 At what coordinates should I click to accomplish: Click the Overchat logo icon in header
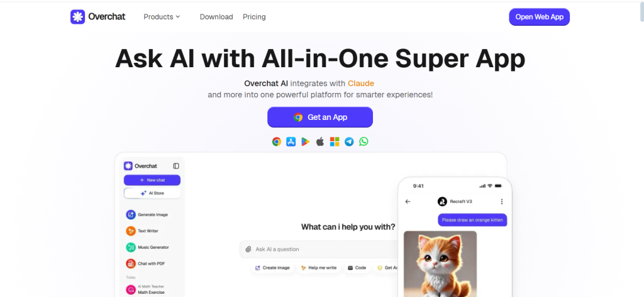pos(77,17)
